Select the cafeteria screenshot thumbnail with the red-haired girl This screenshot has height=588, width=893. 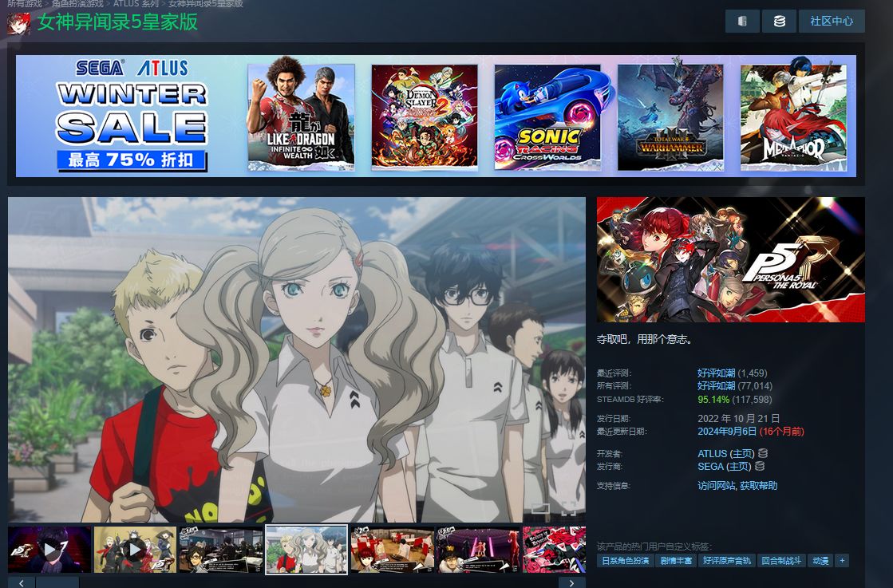(x=393, y=549)
